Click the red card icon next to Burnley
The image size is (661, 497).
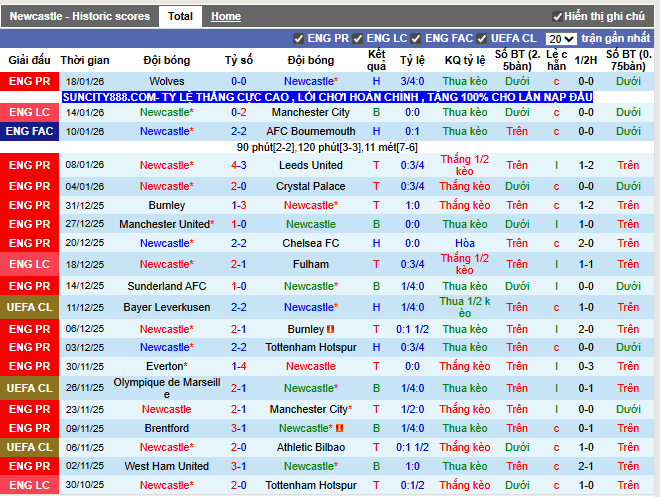coord(330,329)
